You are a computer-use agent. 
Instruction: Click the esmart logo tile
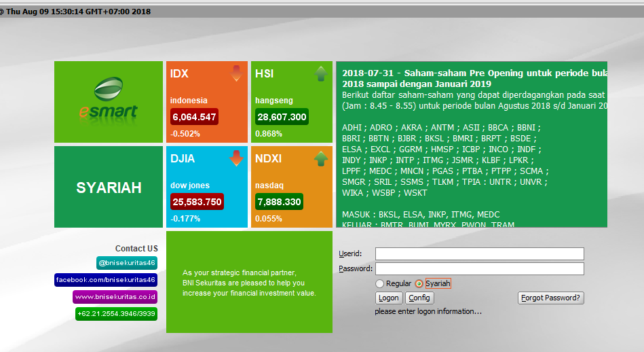pyautogui.click(x=109, y=102)
